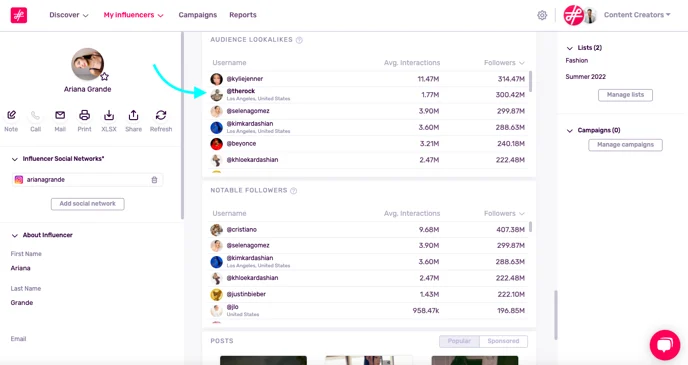This screenshot has height=365, width=688.
Task: Open settings gear icon in header
Action: point(542,15)
